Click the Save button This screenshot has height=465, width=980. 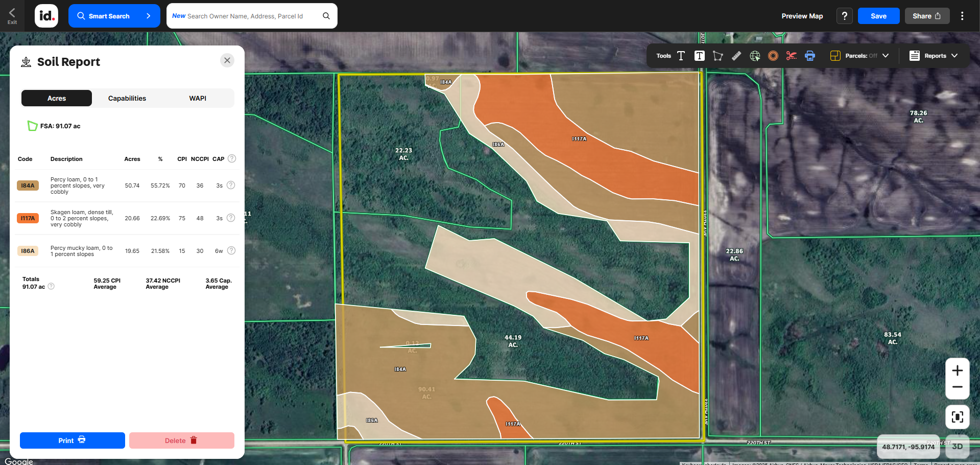[878, 16]
